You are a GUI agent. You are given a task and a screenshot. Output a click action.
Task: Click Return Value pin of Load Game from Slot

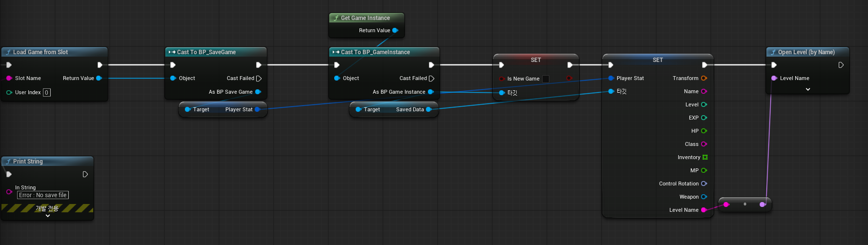[x=99, y=78]
